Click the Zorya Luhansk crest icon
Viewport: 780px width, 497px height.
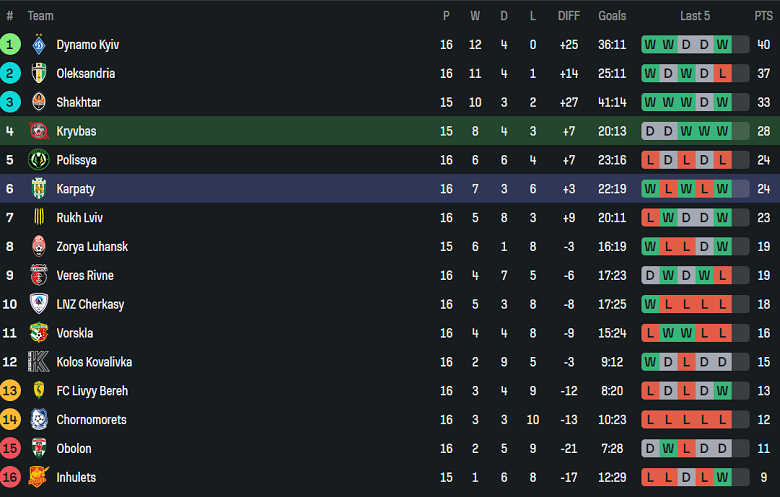click(39, 247)
